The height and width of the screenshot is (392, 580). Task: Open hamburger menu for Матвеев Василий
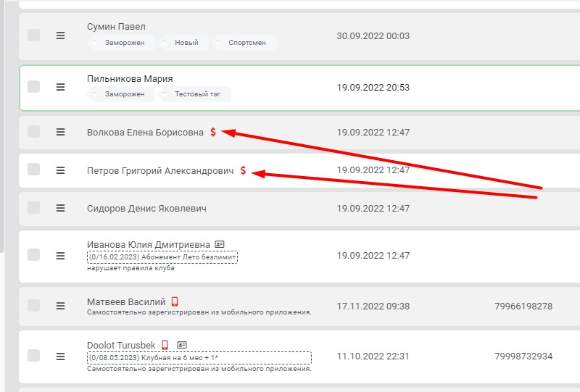(x=60, y=306)
